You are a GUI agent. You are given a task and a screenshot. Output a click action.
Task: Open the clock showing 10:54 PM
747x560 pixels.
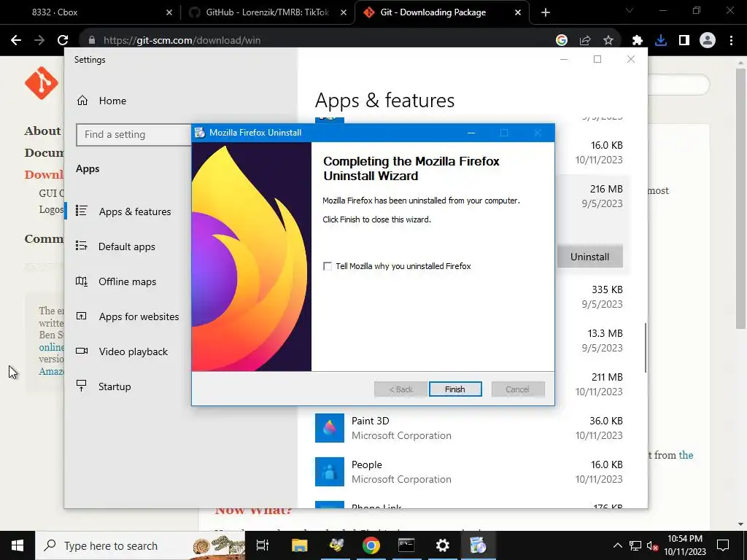(x=685, y=545)
